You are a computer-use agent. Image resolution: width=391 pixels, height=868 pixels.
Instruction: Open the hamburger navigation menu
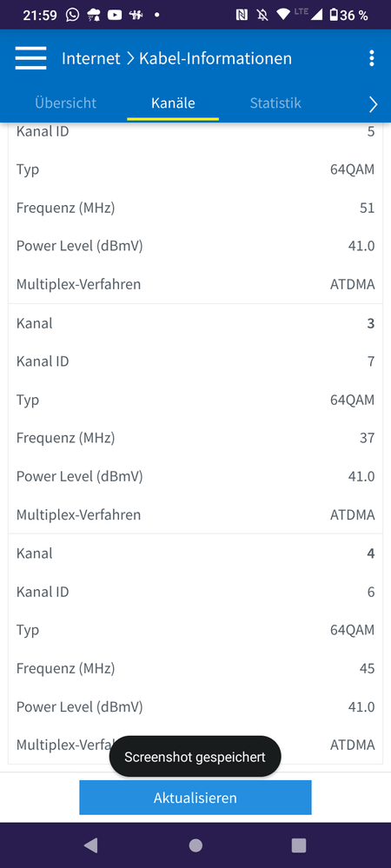click(30, 58)
